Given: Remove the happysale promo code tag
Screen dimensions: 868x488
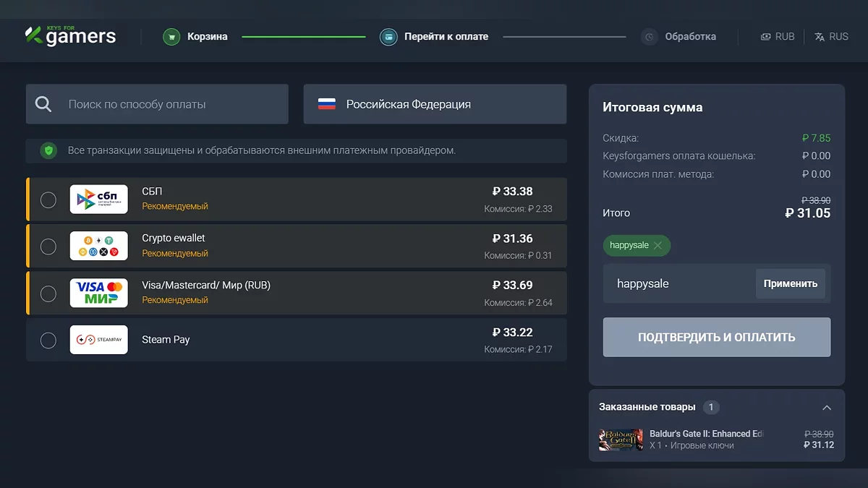Looking at the screenshot, I should click(658, 246).
